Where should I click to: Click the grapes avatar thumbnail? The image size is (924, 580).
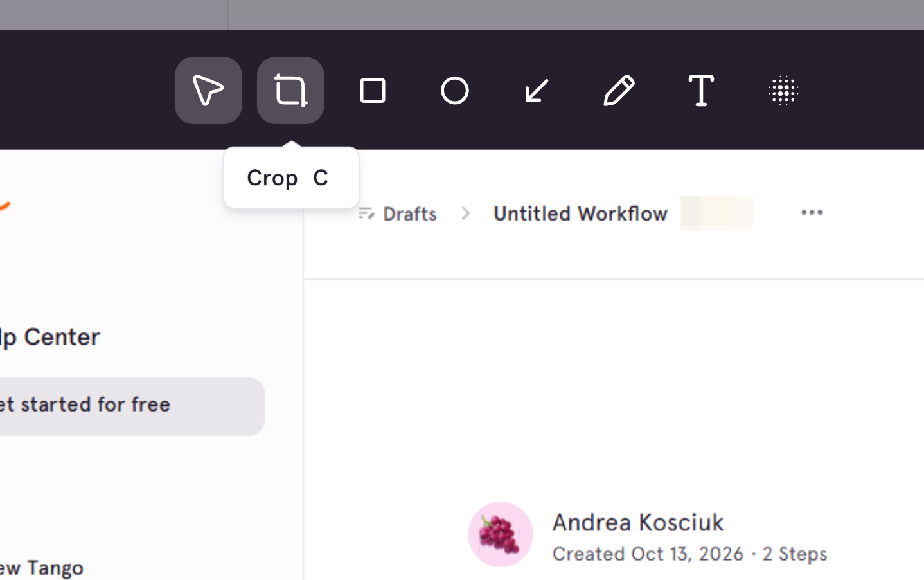(x=501, y=534)
